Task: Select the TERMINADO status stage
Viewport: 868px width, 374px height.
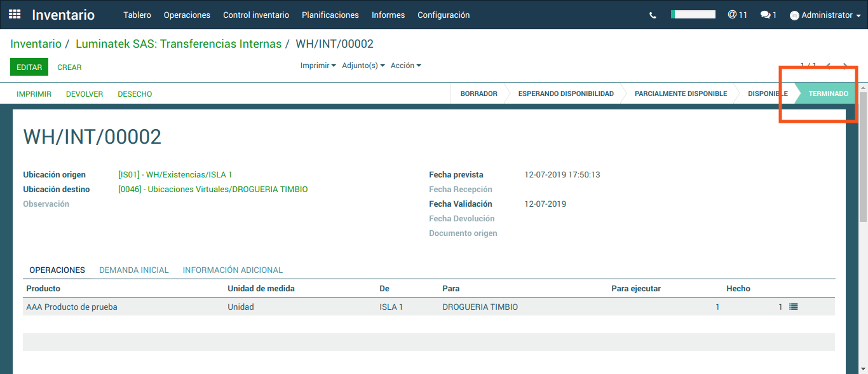Action: (828, 93)
